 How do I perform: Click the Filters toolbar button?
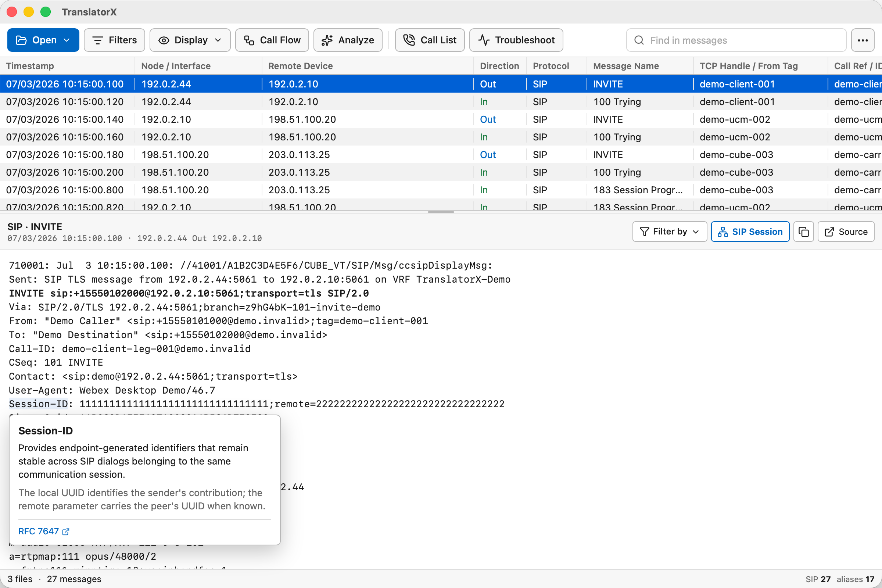click(x=114, y=40)
